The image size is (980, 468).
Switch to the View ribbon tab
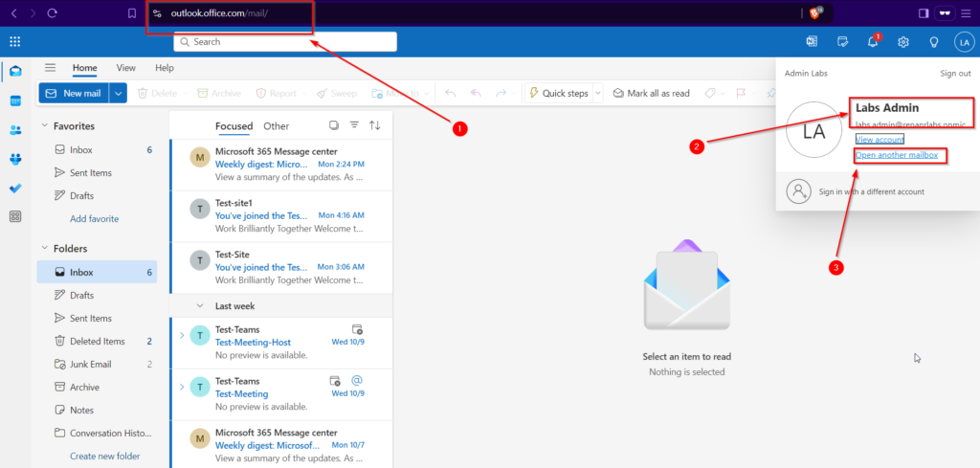125,68
